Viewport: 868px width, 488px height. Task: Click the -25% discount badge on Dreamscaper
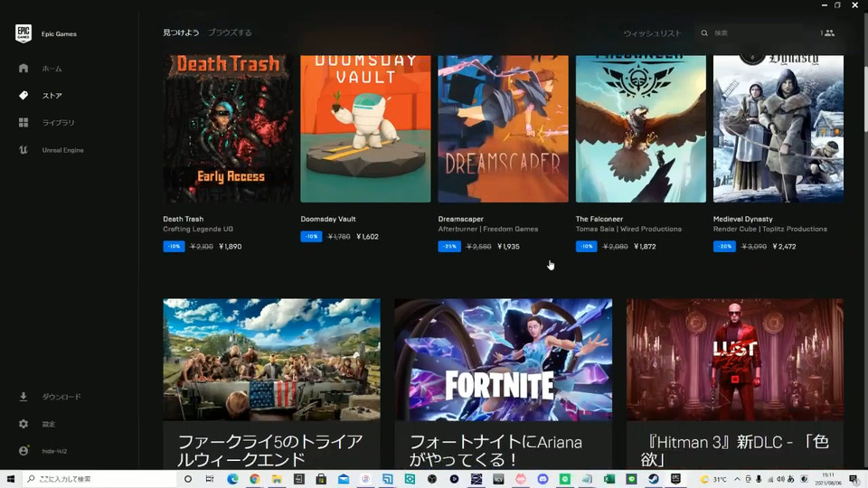point(449,246)
